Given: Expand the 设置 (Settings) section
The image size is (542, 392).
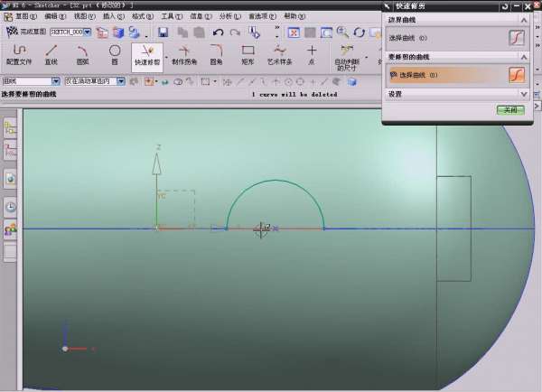Looking at the screenshot, I should [523, 93].
